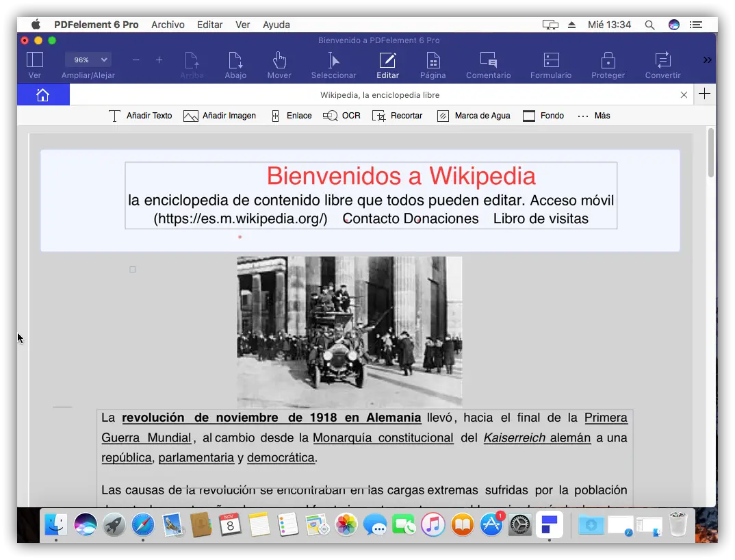Open the Archivo menu
Screen dimensions: 735x560
pos(168,25)
